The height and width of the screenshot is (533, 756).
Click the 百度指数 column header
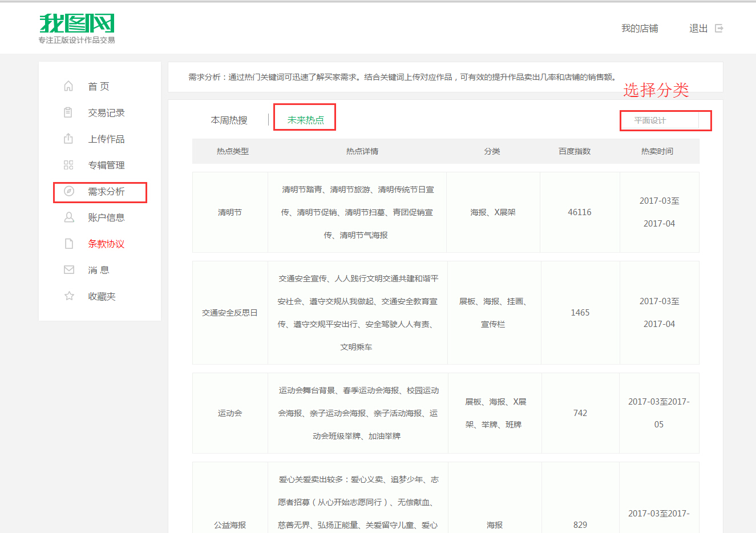[x=575, y=151]
